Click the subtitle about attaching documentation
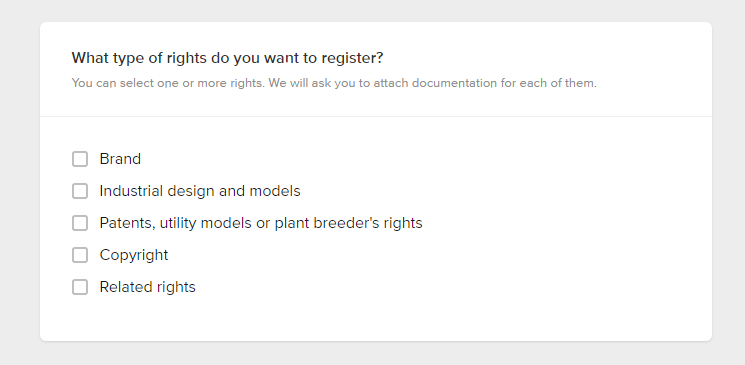Viewport: 745px width, 365px height. [x=334, y=83]
